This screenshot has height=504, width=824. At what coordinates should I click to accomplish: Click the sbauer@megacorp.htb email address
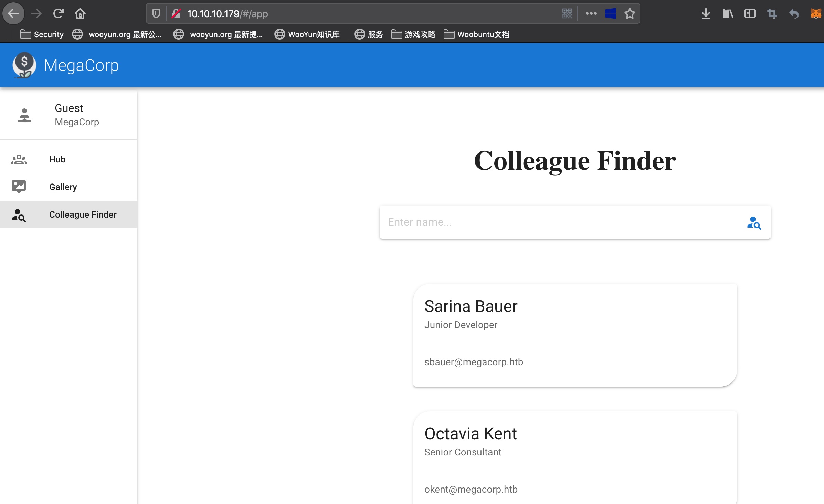[474, 362]
